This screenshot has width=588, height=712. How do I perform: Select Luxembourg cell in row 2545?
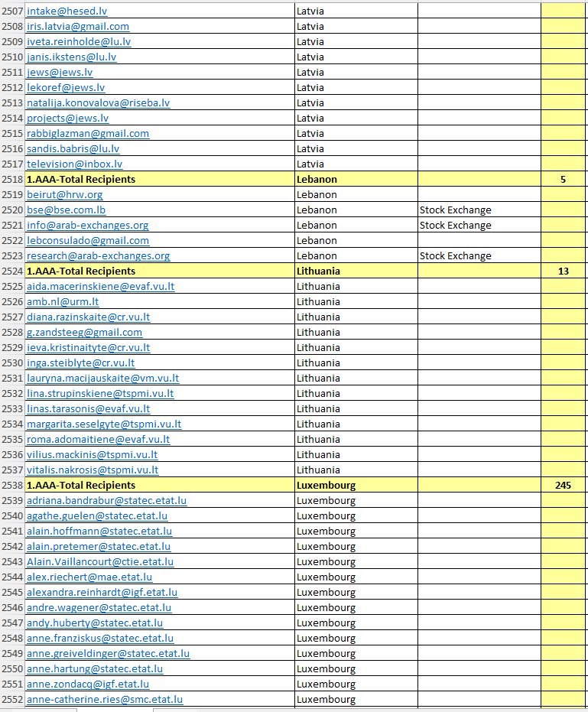point(356,592)
